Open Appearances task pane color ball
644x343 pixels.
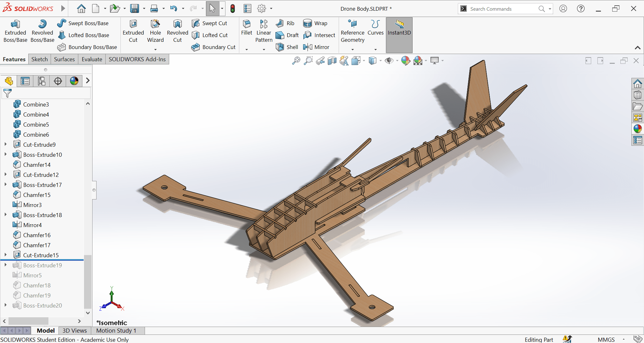[638, 129]
